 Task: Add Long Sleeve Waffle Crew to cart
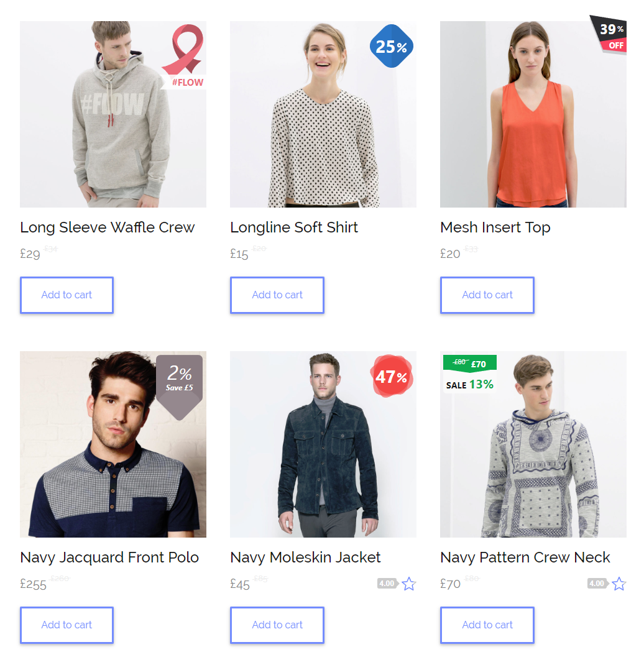point(67,295)
